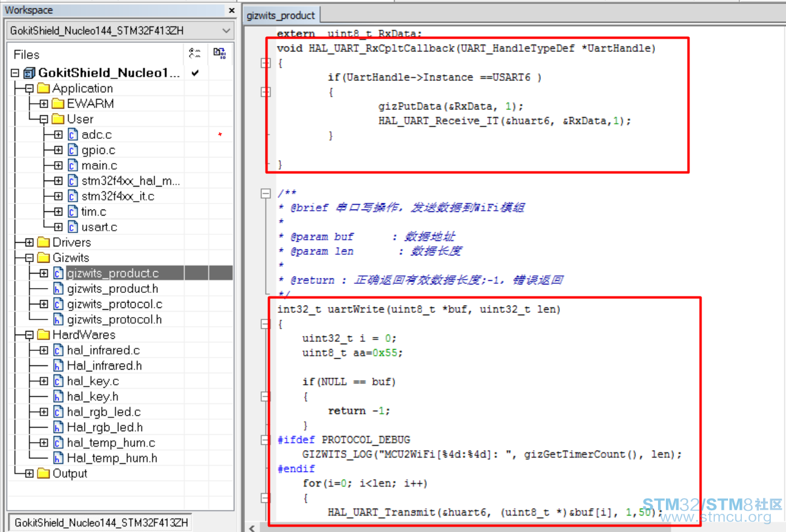Viewport: 786px width, 532px height.
Task: Select the gpio.c file icon
Action: (72, 150)
